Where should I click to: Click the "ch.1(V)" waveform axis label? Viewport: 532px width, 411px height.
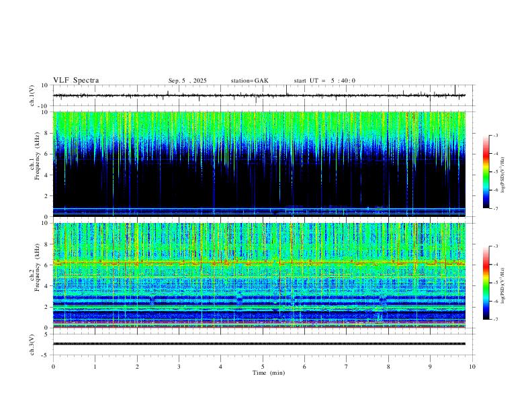(x=32, y=95)
